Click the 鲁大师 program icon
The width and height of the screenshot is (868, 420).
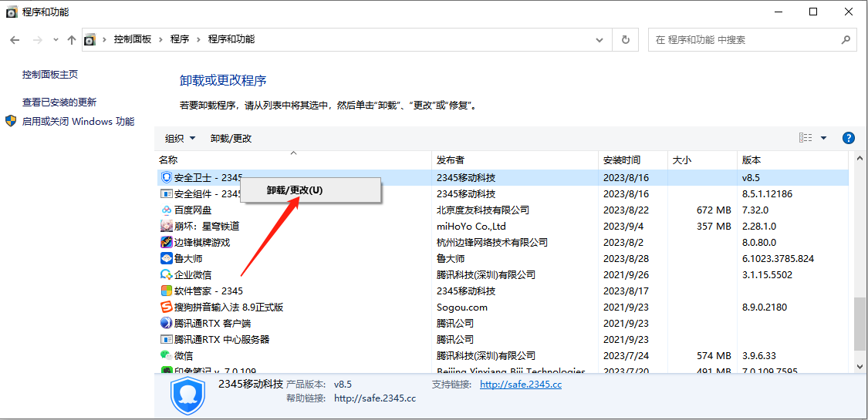point(167,258)
